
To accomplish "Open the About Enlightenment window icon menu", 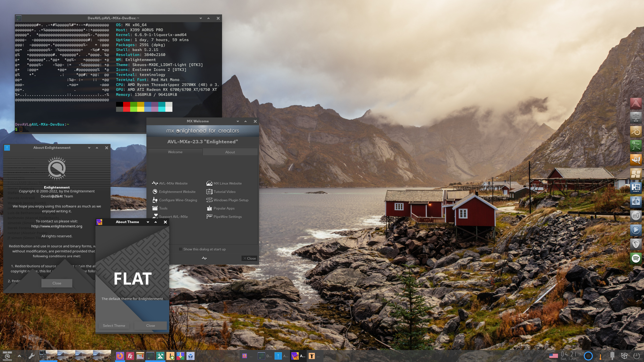I will [x=7, y=148].
